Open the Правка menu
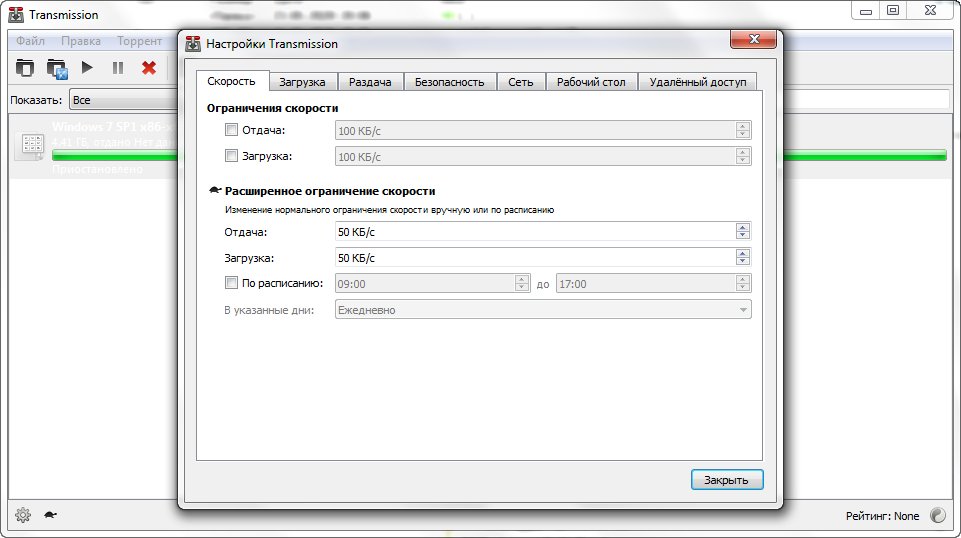The height and width of the screenshot is (538, 961). click(x=80, y=41)
